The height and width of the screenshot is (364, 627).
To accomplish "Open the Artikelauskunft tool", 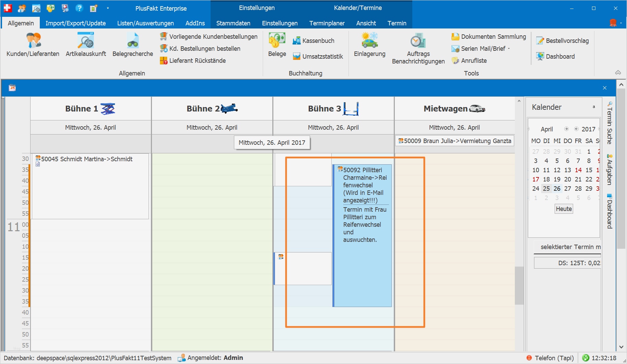I will [86, 45].
